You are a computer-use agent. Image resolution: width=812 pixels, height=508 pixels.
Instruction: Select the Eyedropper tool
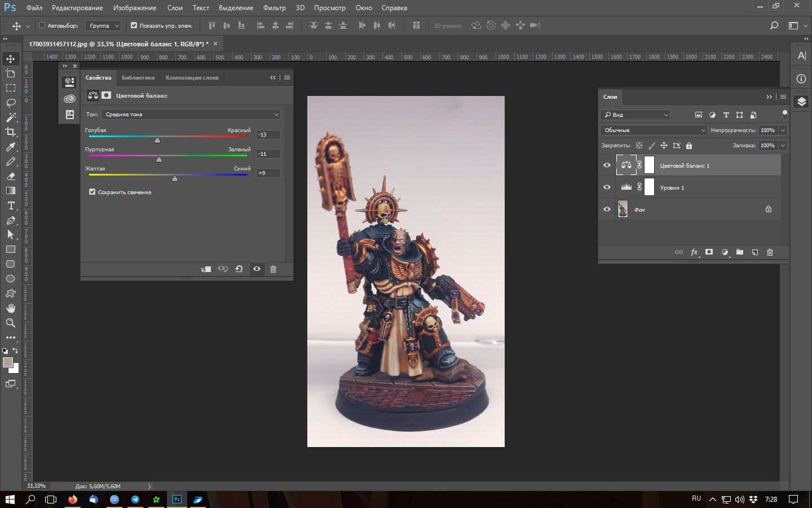pos(11,147)
